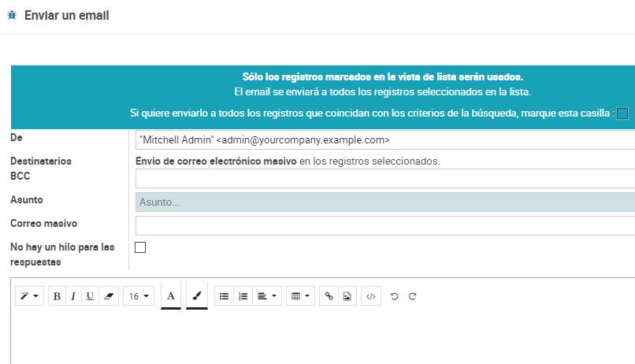Open the font size 16 dropdown
The image size is (635, 364).
pyautogui.click(x=139, y=296)
